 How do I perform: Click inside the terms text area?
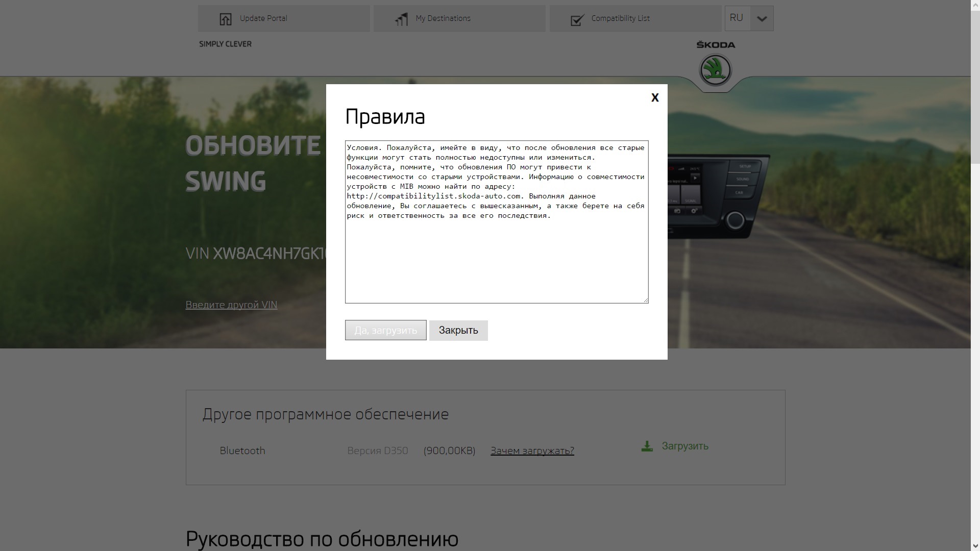[497, 222]
